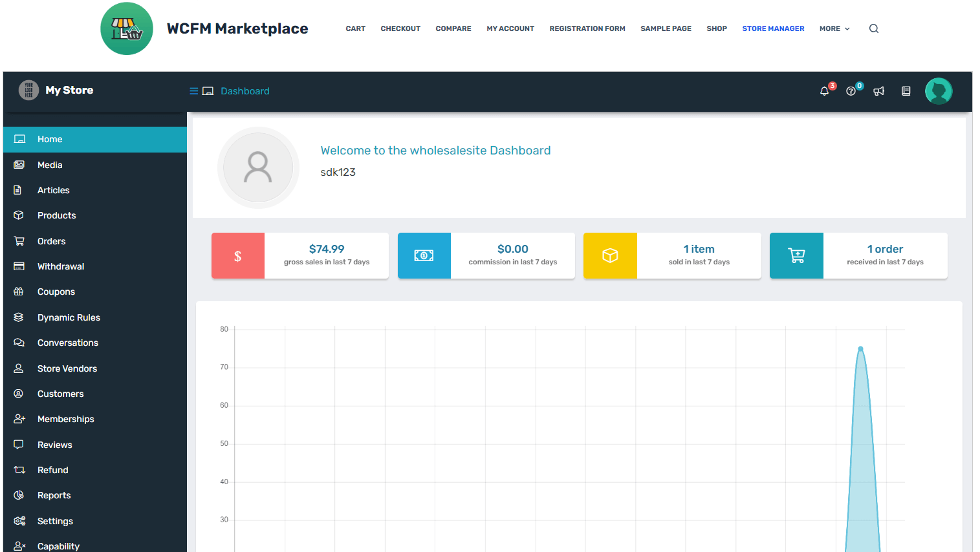Click the 1 order received stat
Screen dimensions: 980x552
885,249
